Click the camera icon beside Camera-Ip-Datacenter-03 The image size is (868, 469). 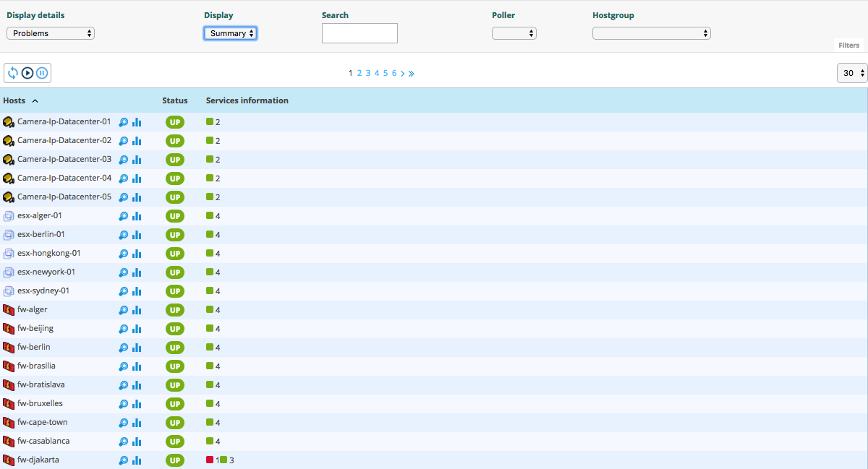[9, 159]
